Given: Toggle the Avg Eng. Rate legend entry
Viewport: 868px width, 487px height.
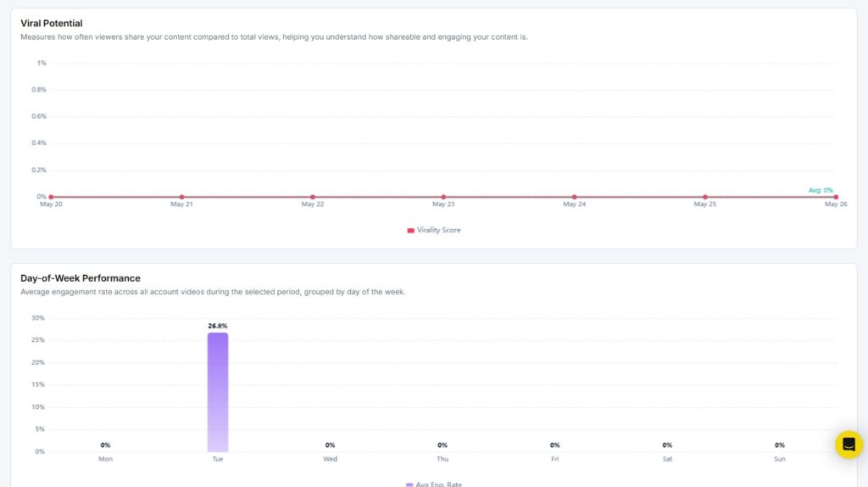Looking at the screenshot, I should point(433,484).
